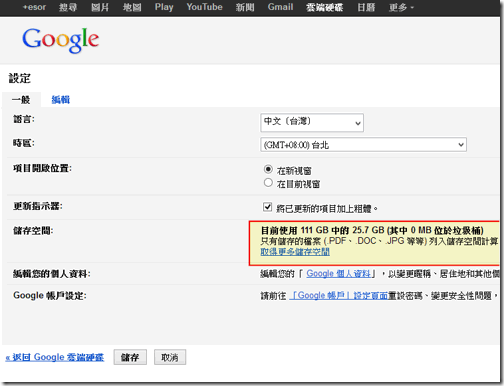Open the「Google 帳戶」設定頁面 link
This screenshot has height=386, width=504.
339,295
